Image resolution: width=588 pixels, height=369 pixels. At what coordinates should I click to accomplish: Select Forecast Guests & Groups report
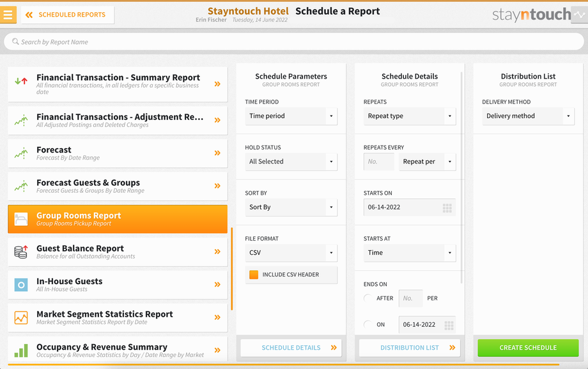point(118,186)
